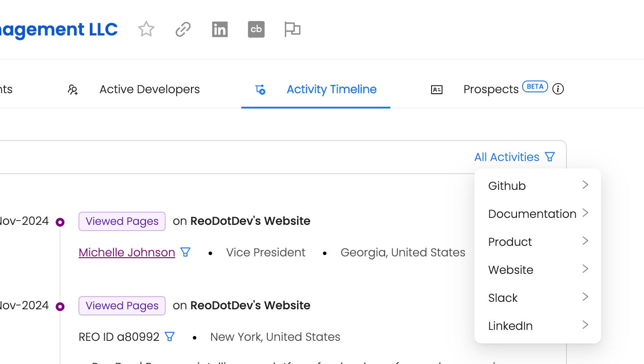The height and width of the screenshot is (364, 644).
Task: Click the Prospects info icon
Action: tap(558, 89)
